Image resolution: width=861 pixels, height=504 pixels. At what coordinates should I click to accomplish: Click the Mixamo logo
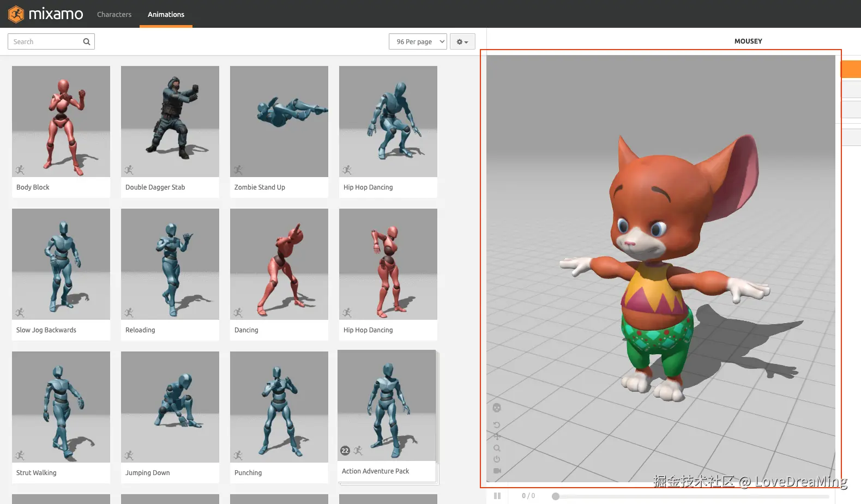(46, 14)
